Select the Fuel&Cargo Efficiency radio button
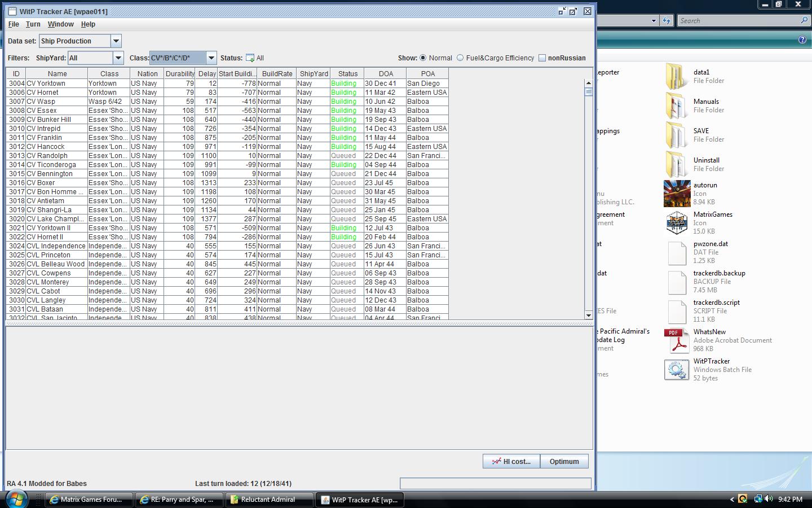This screenshot has width=812, height=508. tap(460, 58)
